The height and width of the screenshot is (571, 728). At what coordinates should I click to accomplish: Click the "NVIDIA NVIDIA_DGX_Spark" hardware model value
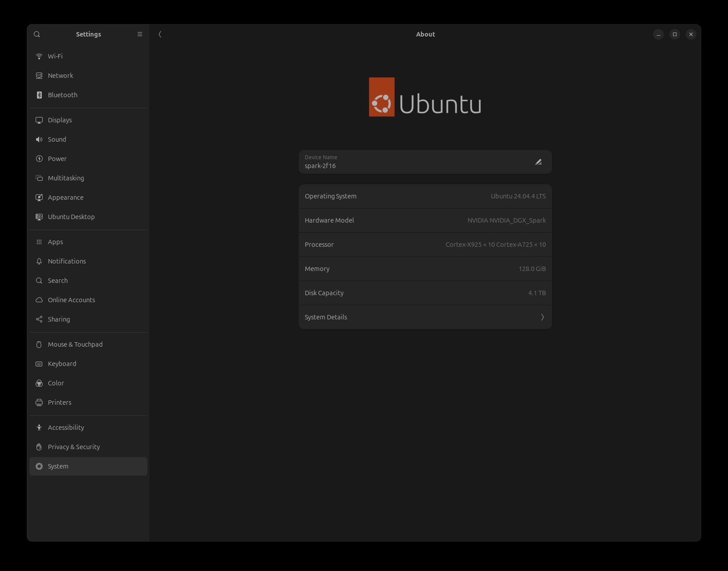[507, 220]
